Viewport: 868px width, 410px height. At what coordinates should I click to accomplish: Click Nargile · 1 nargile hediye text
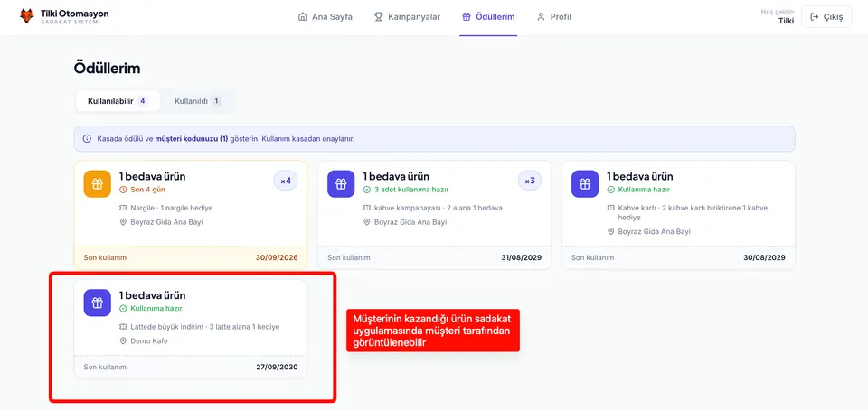172,209
